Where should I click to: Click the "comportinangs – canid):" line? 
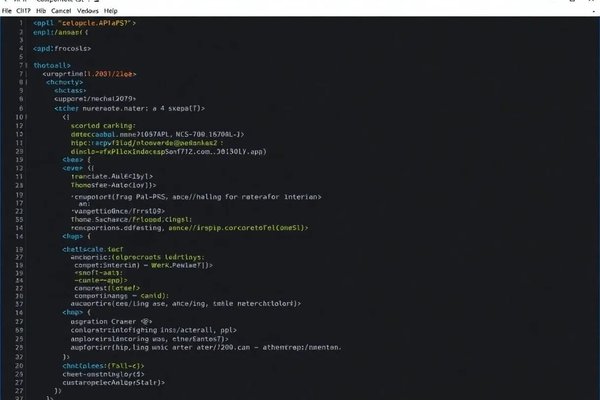pos(121,296)
